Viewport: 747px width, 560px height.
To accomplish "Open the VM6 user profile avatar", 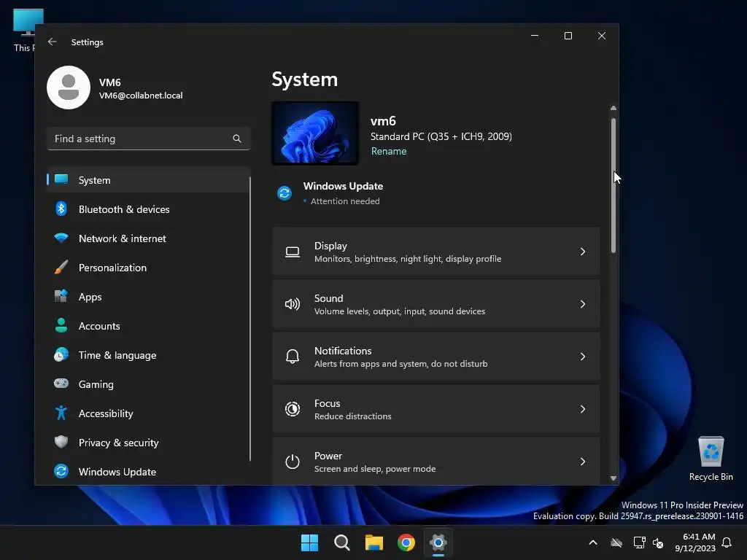I will pyautogui.click(x=69, y=87).
